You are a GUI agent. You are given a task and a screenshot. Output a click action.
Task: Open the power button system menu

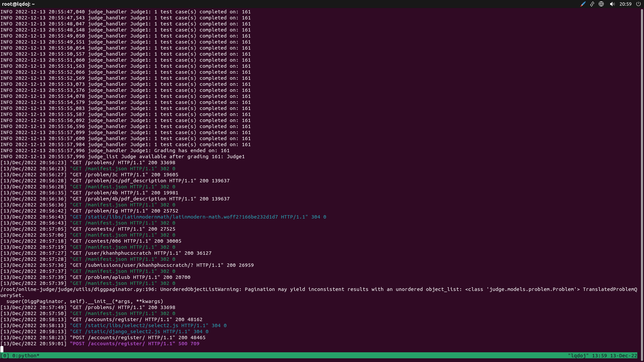click(639, 4)
